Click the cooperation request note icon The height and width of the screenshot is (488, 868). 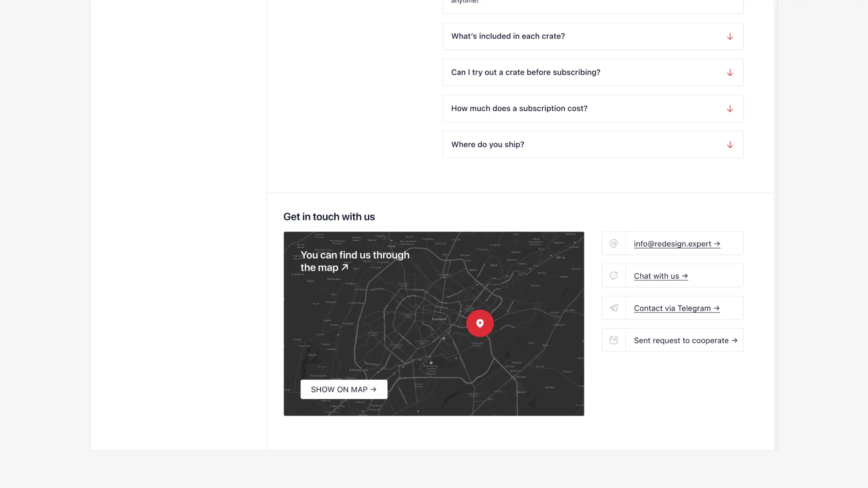(614, 340)
